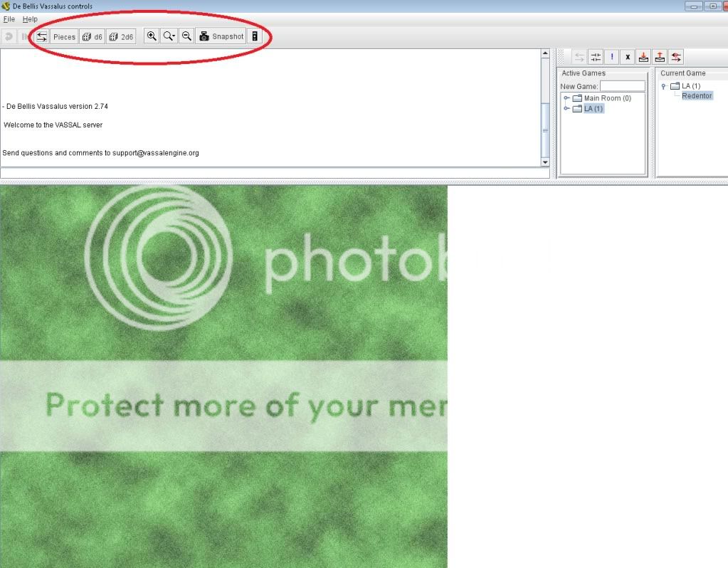Minimize the De Bellis Vassalus window
The height and width of the screenshot is (568, 728).
694,6
